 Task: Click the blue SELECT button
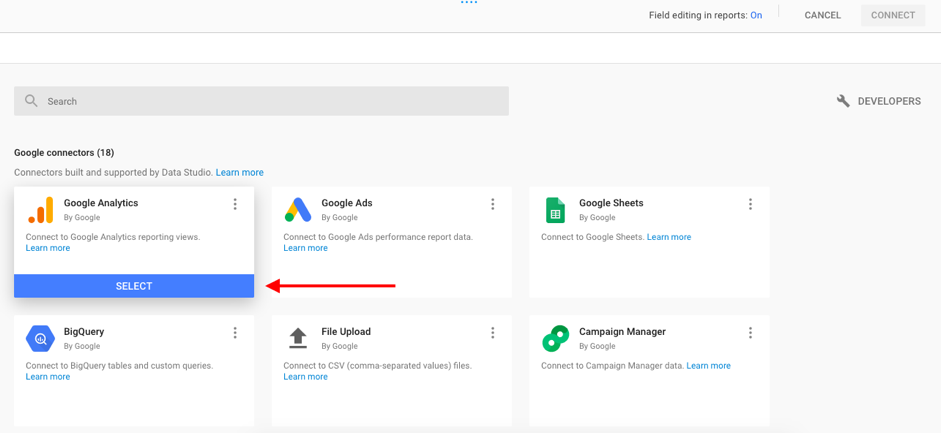point(134,286)
